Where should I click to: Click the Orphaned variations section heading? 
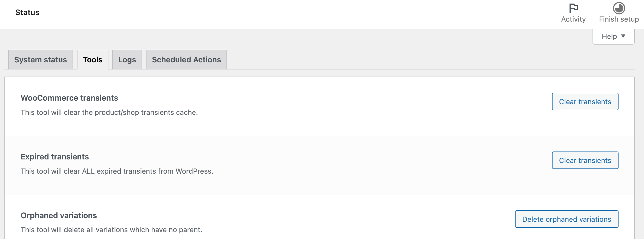coord(59,215)
